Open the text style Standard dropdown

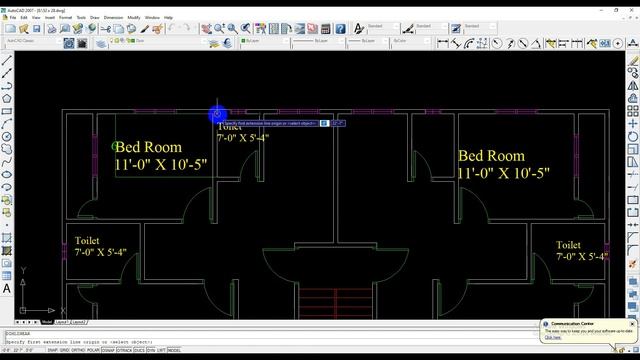(383, 27)
